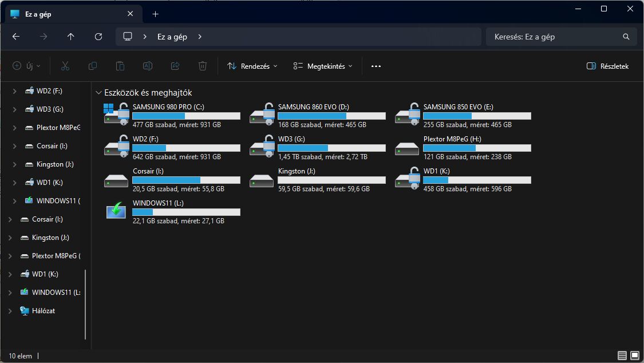
Task: Switch to large tiles view in status bar
Action: pos(635,356)
